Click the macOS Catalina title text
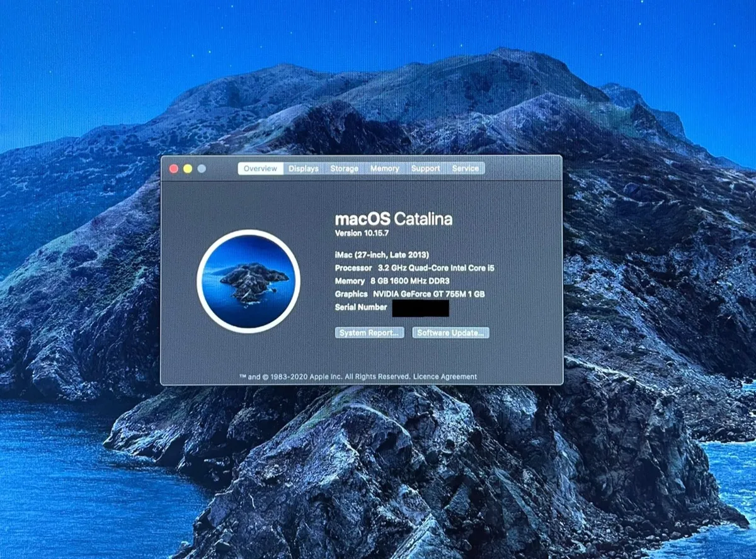This screenshot has width=756, height=559. [x=394, y=219]
